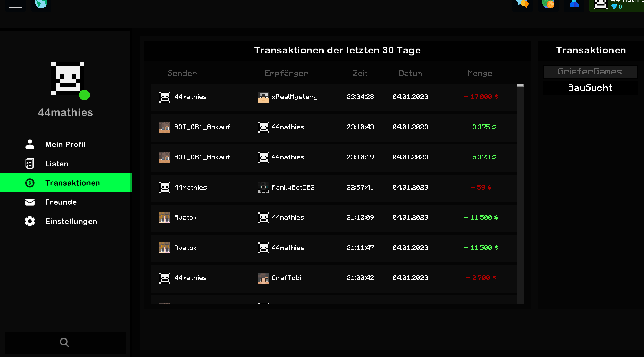The width and height of the screenshot is (644, 357).
Task: Click the BOT_CB1_Ankauf sender at 23:10:43
Action: (202, 127)
